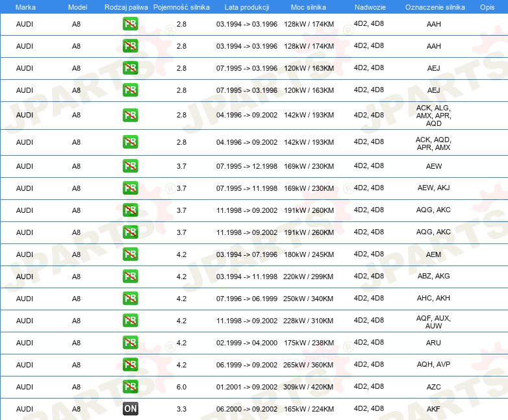Click the Rodzaj paliwa column header
Image resolution: width=508 pixels, height=420 pixels.
(x=126, y=7)
